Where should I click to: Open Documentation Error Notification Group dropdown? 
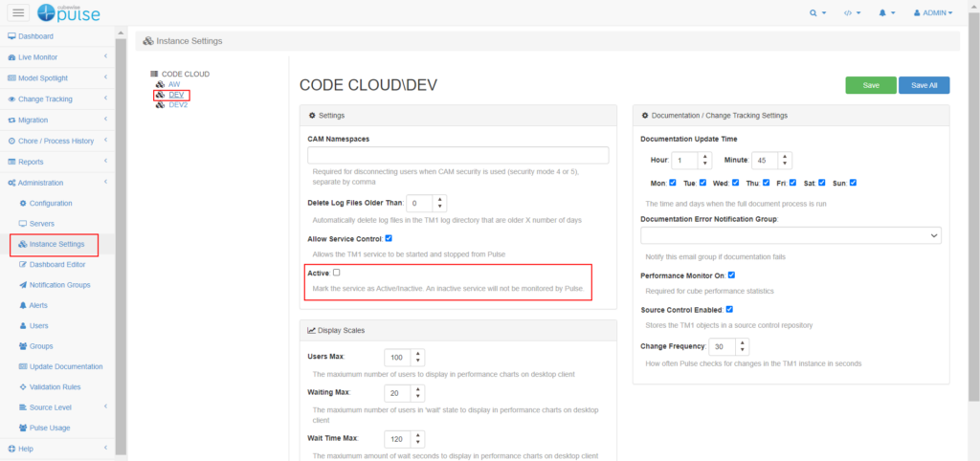click(x=791, y=235)
